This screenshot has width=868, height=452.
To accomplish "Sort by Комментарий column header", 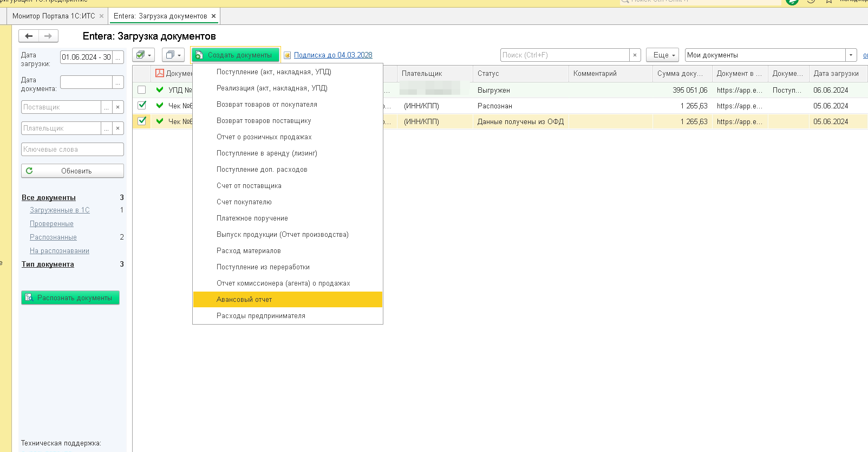I will [611, 73].
